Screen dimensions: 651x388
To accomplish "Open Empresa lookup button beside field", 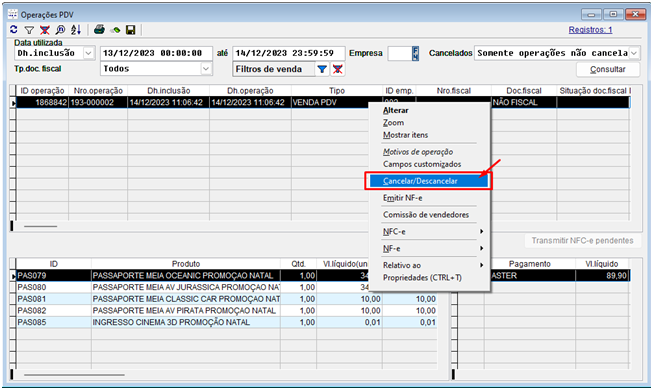I will [x=415, y=53].
